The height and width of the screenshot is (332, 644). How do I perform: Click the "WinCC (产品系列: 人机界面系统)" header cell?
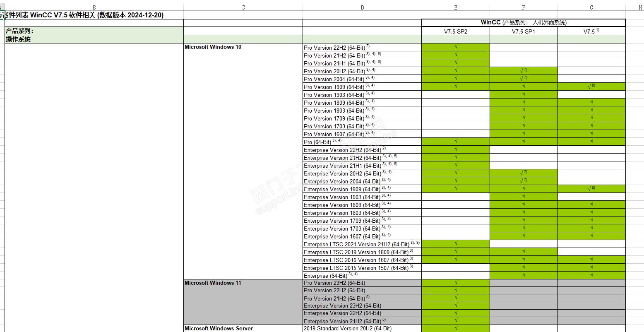point(524,23)
